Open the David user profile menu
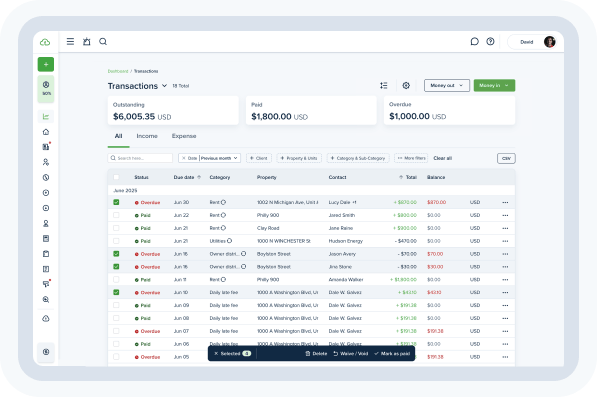 click(533, 42)
